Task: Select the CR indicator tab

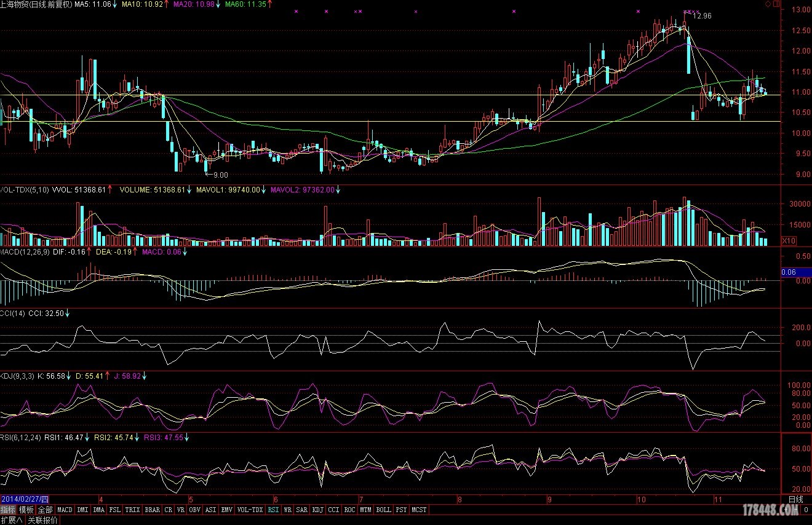Action: click(169, 510)
